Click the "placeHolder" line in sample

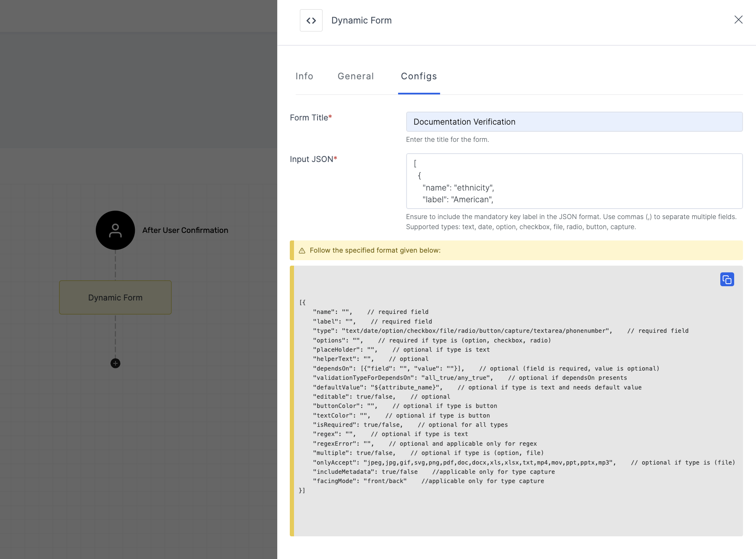[x=401, y=350]
